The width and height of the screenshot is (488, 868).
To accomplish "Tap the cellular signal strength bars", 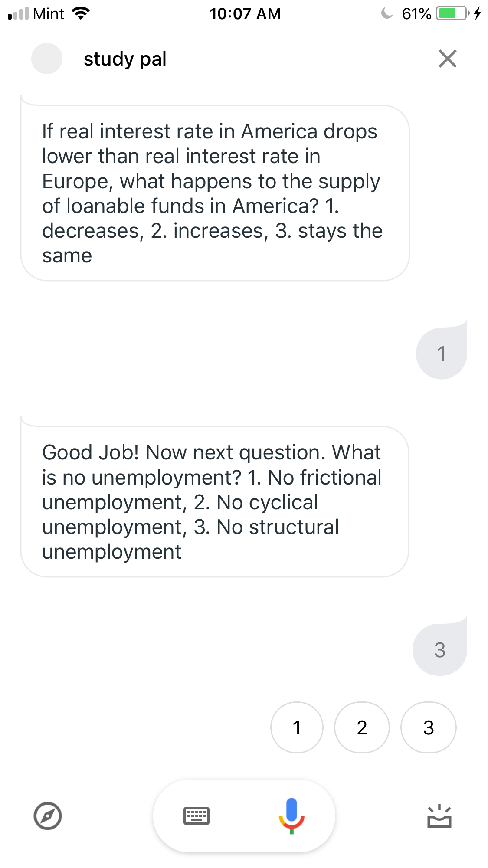I will click(18, 13).
